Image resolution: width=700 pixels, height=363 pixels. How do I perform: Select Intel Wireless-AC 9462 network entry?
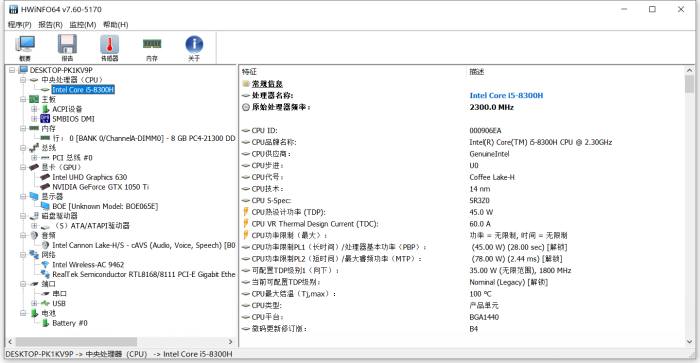coord(88,265)
